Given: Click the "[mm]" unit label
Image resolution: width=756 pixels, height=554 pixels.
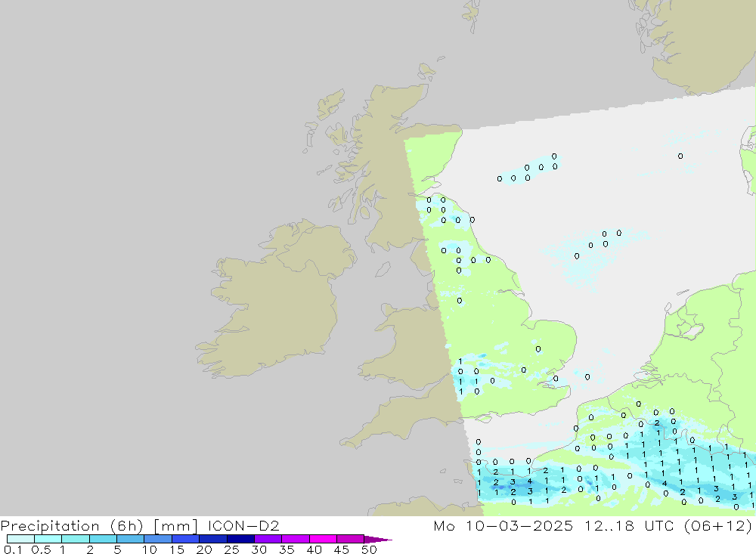Looking at the screenshot, I should click(x=175, y=526).
